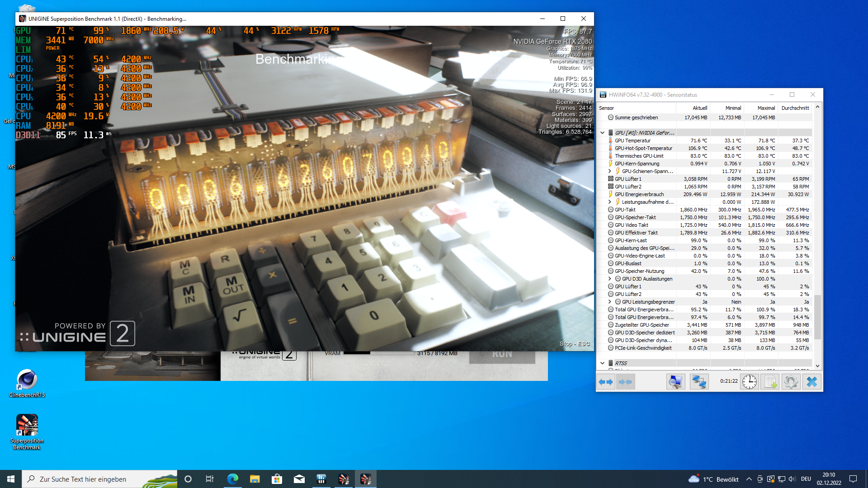Collapse the GPU [#0] NVIDIA GeForce sensor group
This screenshot has height=488, width=868.
[602, 133]
